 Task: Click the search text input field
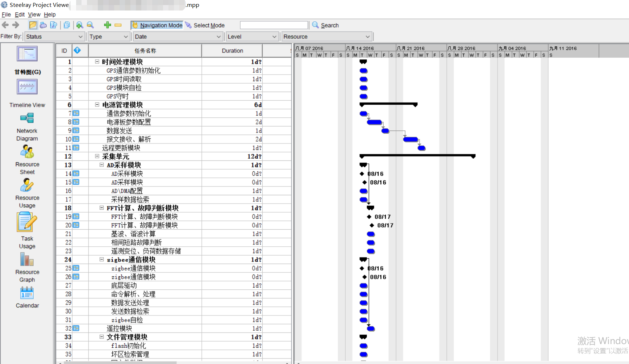click(x=274, y=25)
